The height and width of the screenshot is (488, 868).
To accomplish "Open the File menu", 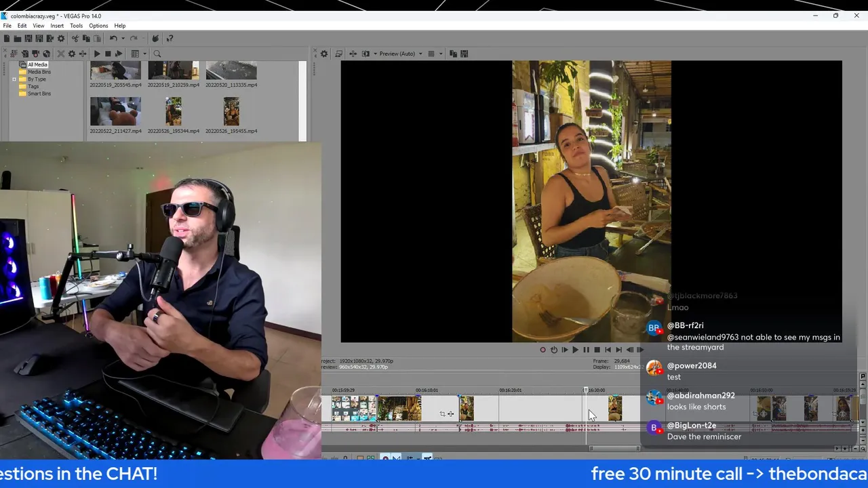I will tap(7, 26).
